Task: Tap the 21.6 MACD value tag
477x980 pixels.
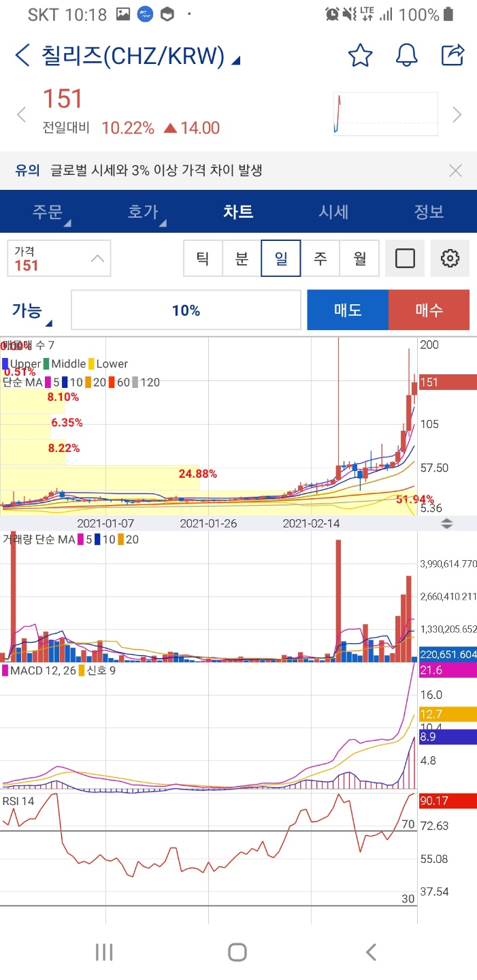Action: click(x=448, y=670)
